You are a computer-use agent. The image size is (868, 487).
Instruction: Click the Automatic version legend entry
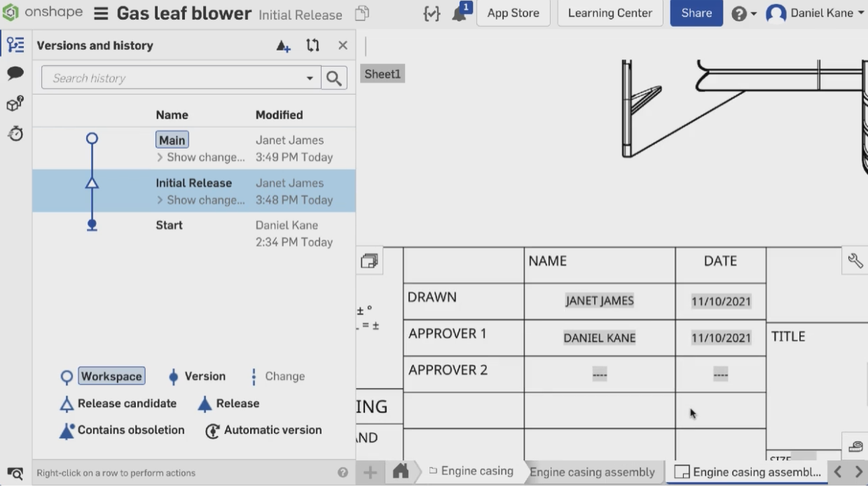pos(263,430)
